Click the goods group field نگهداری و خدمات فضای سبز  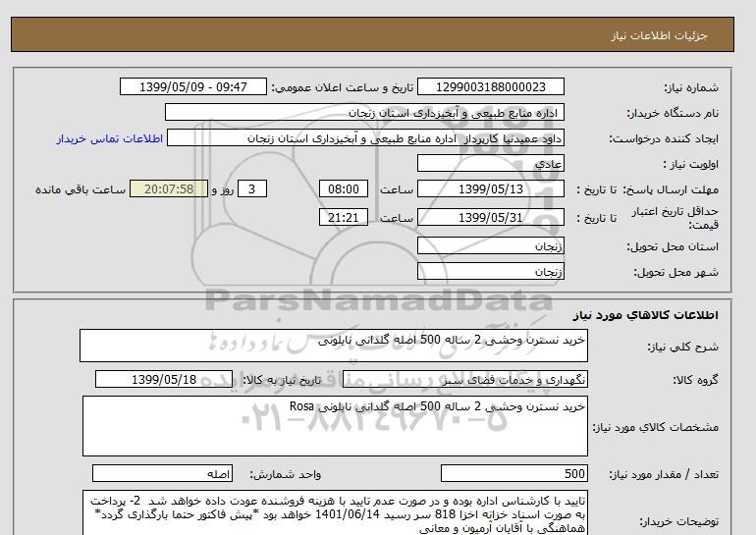click(x=464, y=379)
